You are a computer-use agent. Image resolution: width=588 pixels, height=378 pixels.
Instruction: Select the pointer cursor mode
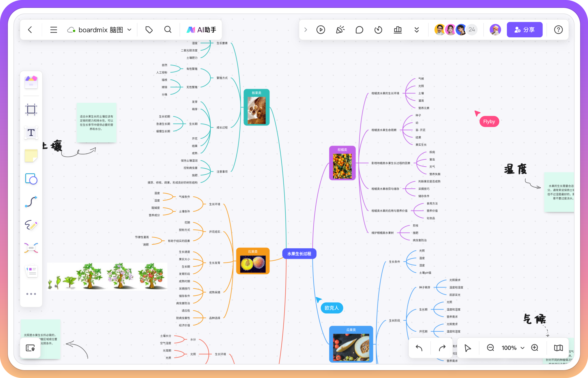467,348
